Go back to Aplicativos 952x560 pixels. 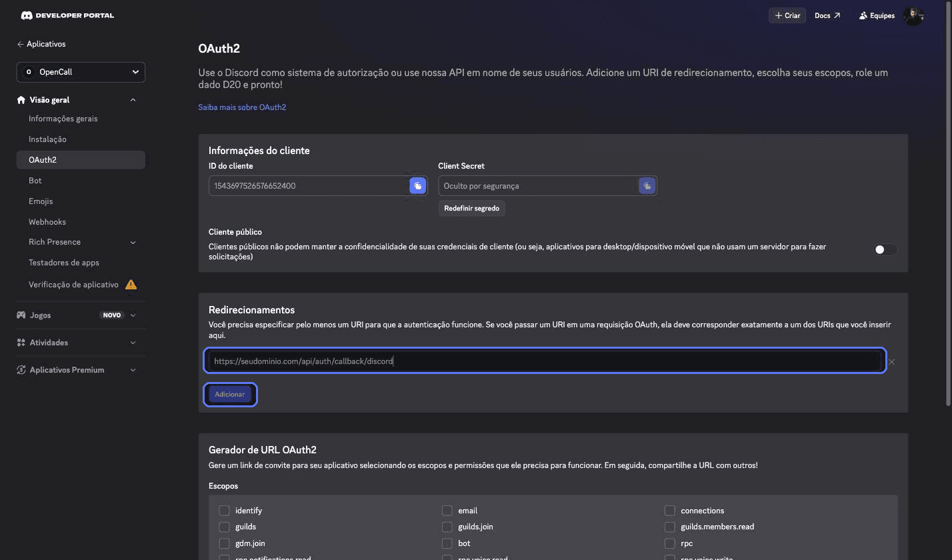coord(41,44)
